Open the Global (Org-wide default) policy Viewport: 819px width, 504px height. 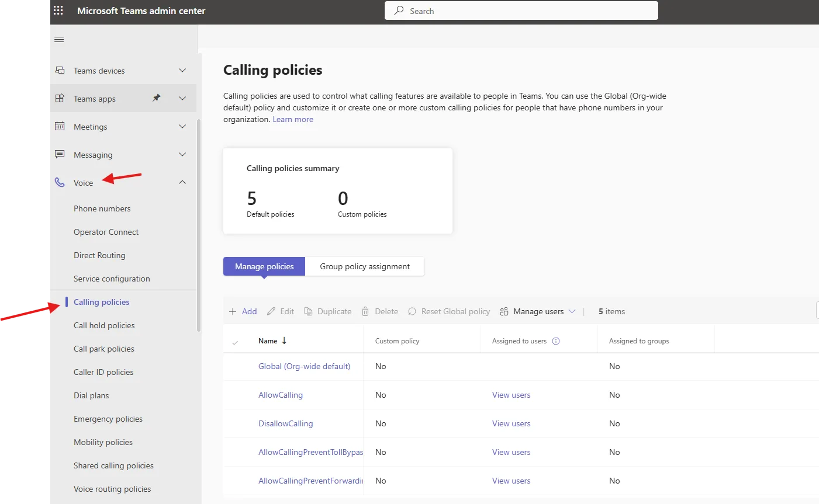(304, 366)
